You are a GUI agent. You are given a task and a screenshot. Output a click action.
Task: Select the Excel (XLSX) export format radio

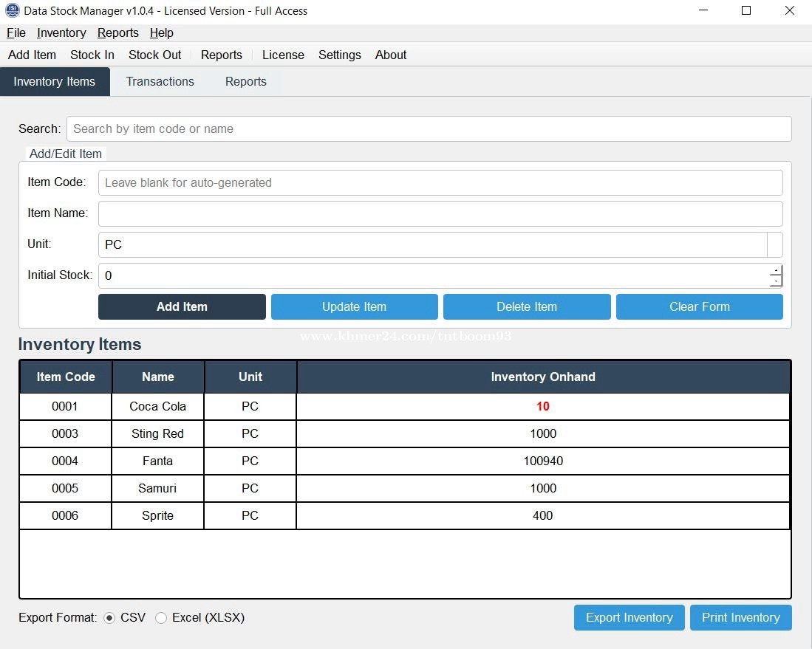pyautogui.click(x=161, y=618)
